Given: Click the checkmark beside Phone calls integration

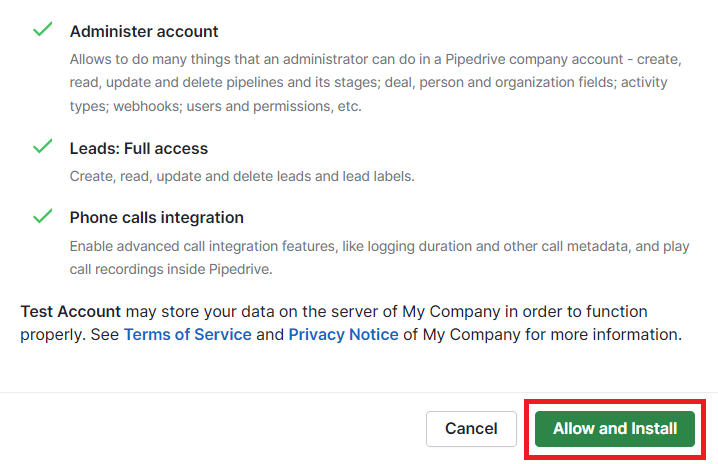Looking at the screenshot, I should click(x=42, y=216).
